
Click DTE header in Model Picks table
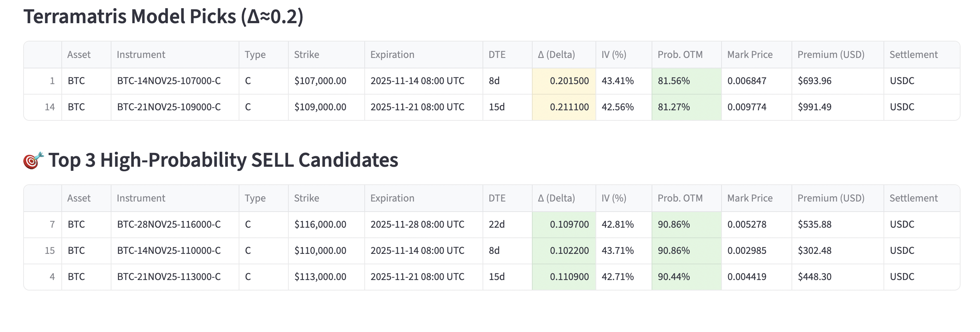(x=497, y=55)
